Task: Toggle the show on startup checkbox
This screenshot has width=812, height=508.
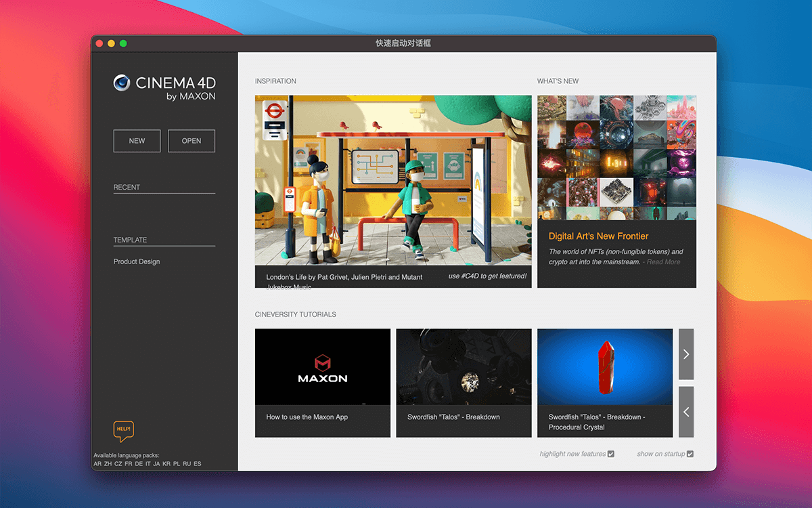Action: (690, 454)
